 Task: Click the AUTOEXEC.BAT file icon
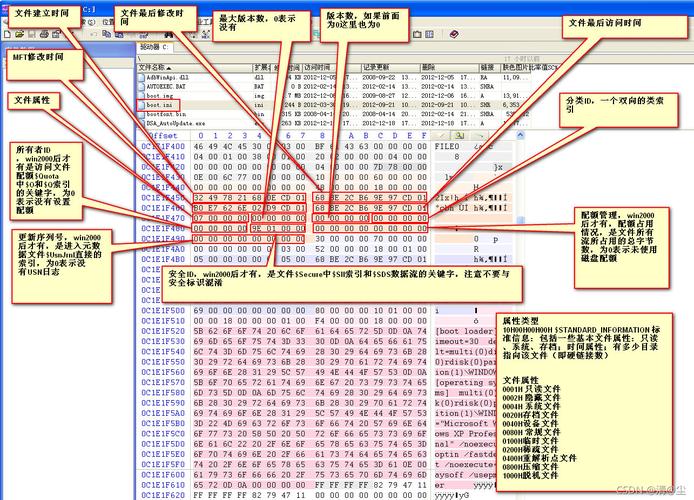[141, 87]
